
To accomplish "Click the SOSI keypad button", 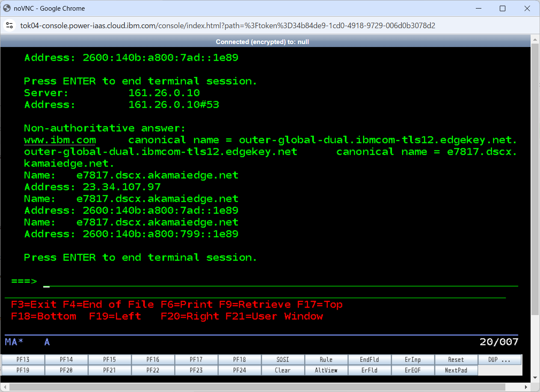I will [x=283, y=360].
